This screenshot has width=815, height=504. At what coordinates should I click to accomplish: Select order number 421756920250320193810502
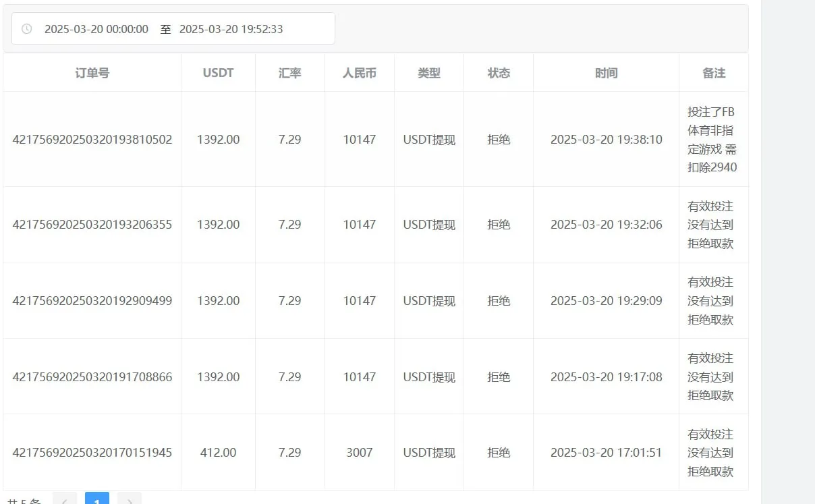click(x=92, y=140)
